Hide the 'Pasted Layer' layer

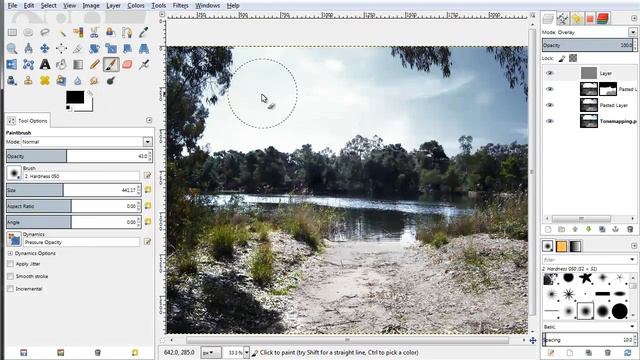(x=550, y=105)
